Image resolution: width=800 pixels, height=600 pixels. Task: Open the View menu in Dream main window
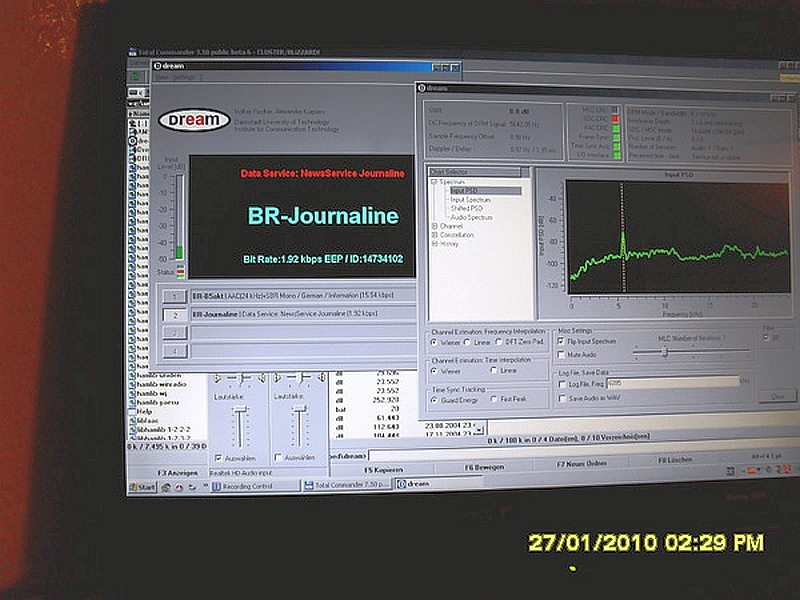(x=162, y=77)
